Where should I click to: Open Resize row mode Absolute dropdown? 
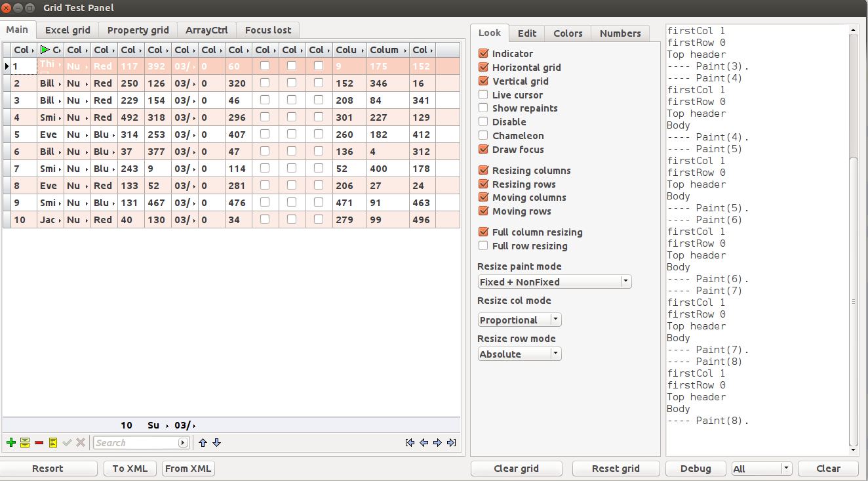[x=556, y=354]
